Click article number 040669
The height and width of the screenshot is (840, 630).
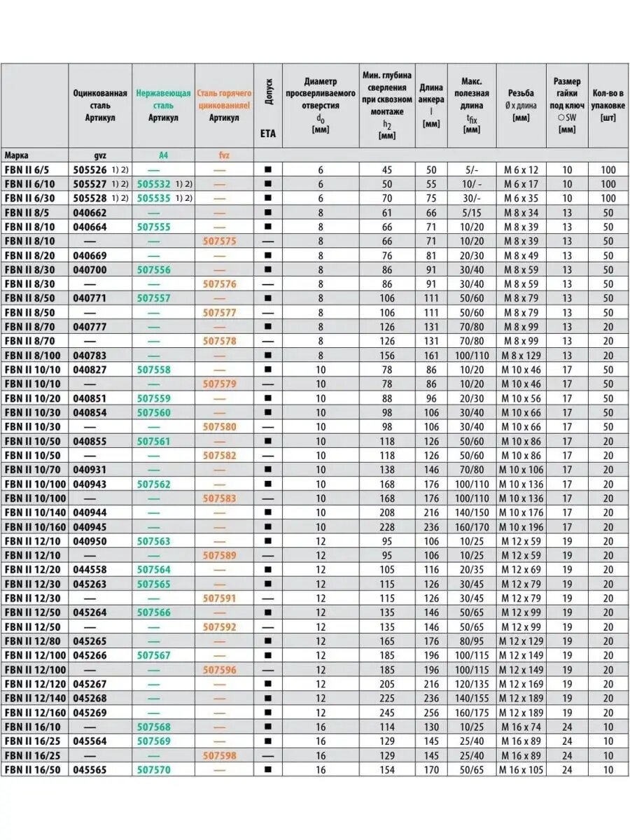[90, 255]
